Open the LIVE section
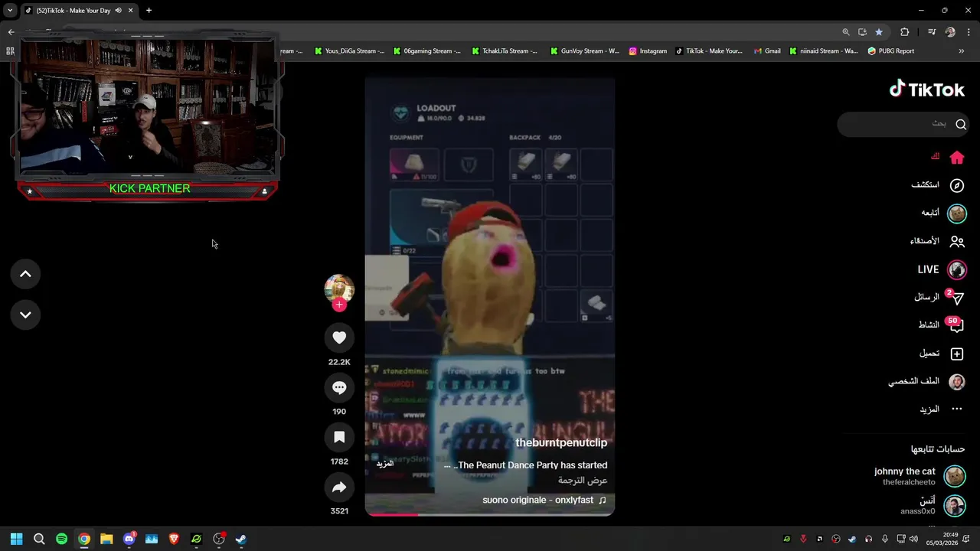The image size is (980, 551). (942, 269)
